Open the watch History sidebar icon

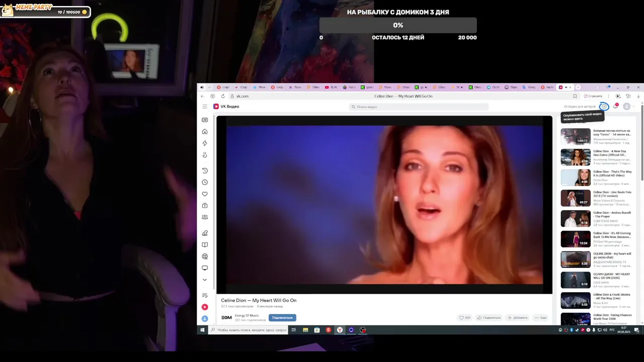click(205, 170)
